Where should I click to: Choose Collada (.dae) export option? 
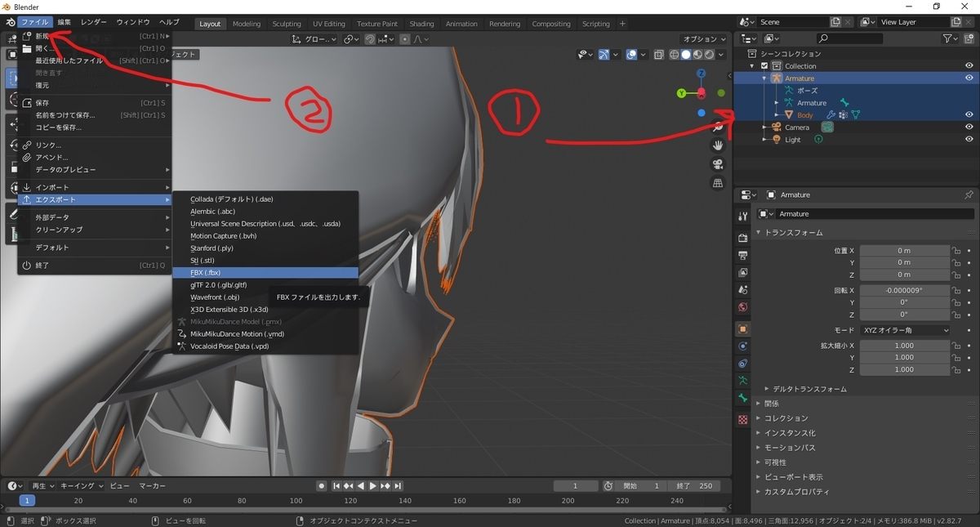265,199
